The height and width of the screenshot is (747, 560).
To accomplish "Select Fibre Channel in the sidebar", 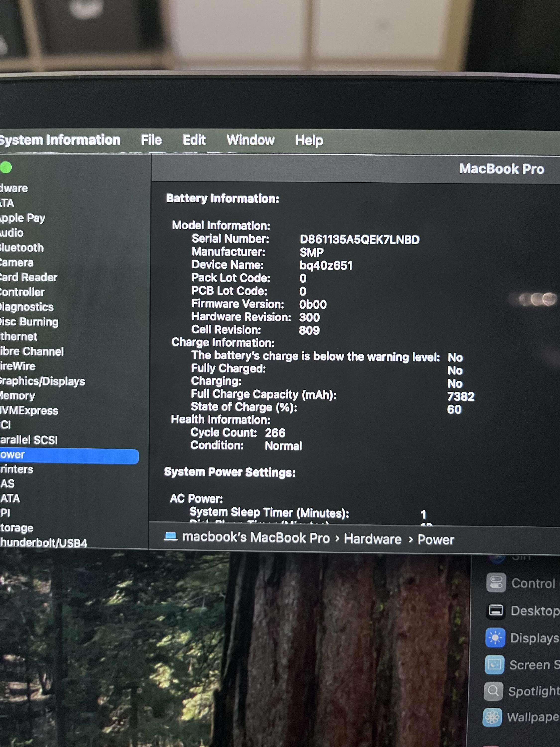I will pyautogui.click(x=32, y=351).
